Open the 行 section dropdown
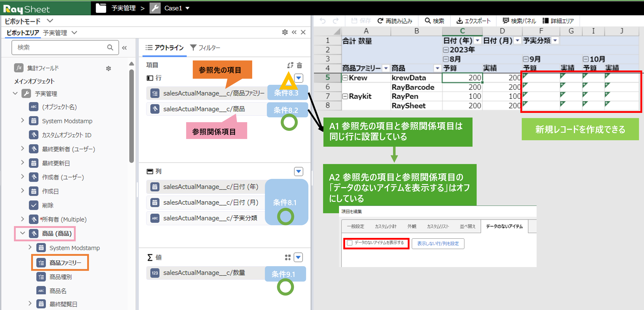This screenshot has width=644, height=310. click(299, 78)
